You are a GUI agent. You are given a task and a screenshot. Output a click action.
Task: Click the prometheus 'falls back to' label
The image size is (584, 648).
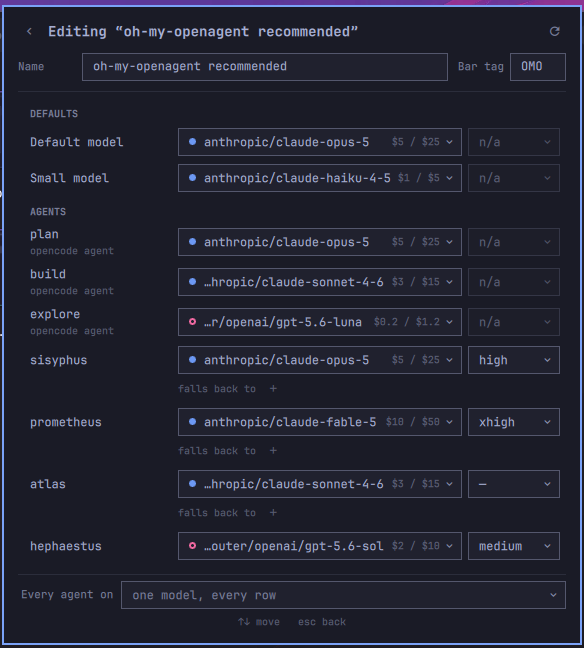(217, 451)
